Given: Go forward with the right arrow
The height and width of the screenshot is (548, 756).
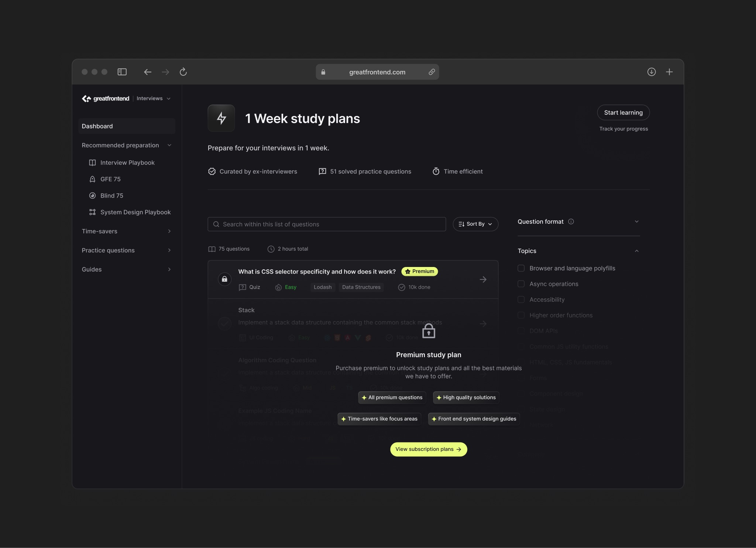Looking at the screenshot, I should (x=165, y=72).
